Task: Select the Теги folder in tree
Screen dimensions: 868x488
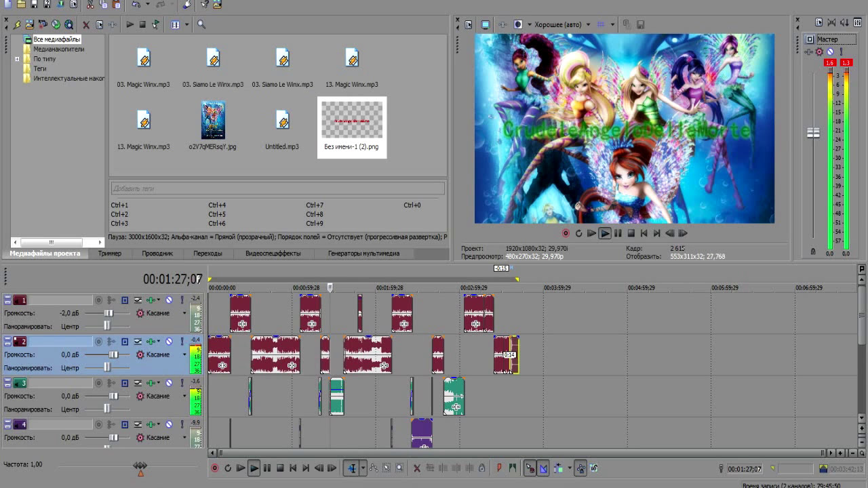Action: pyautogui.click(x=40, y=68)
